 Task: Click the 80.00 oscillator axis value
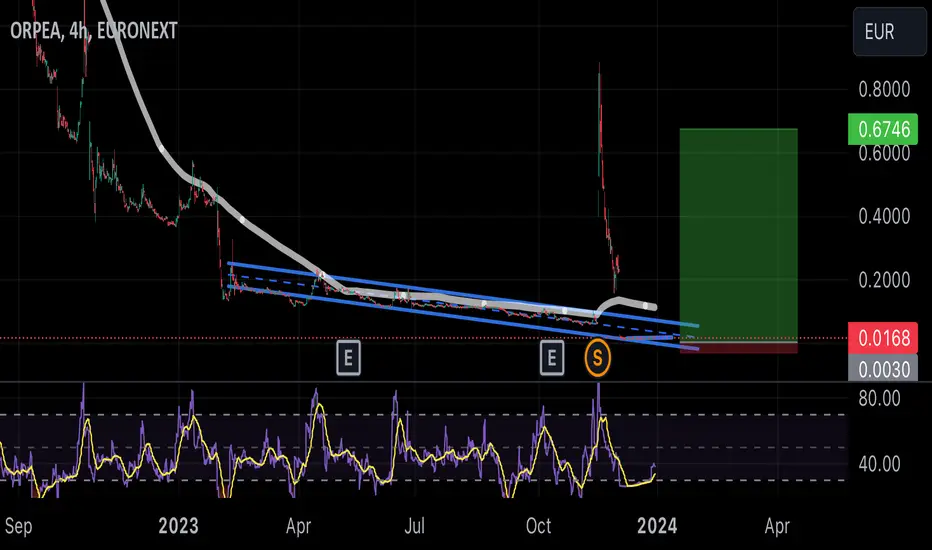[879, 398]
